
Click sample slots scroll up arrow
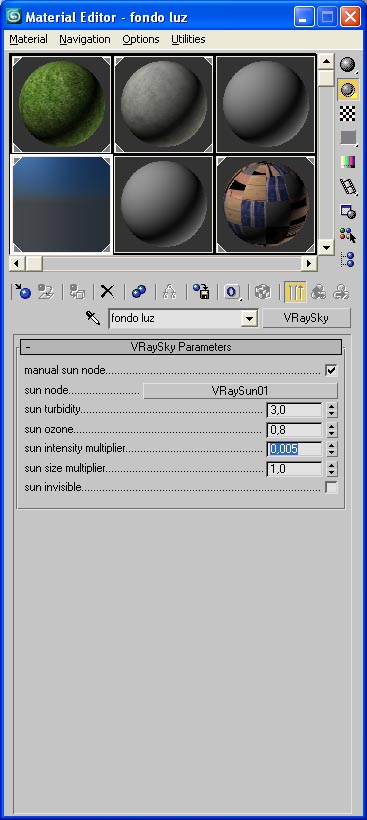(326, 62)
